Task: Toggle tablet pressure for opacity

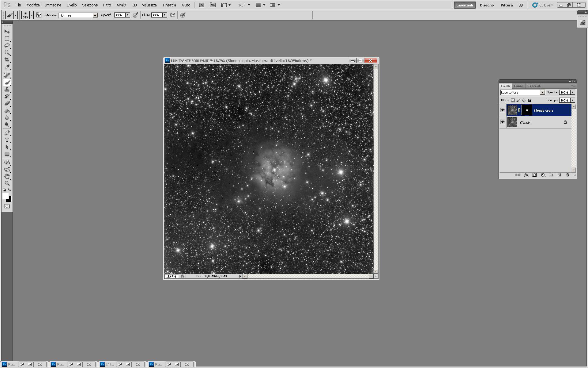Action: (x=135, y=15)
